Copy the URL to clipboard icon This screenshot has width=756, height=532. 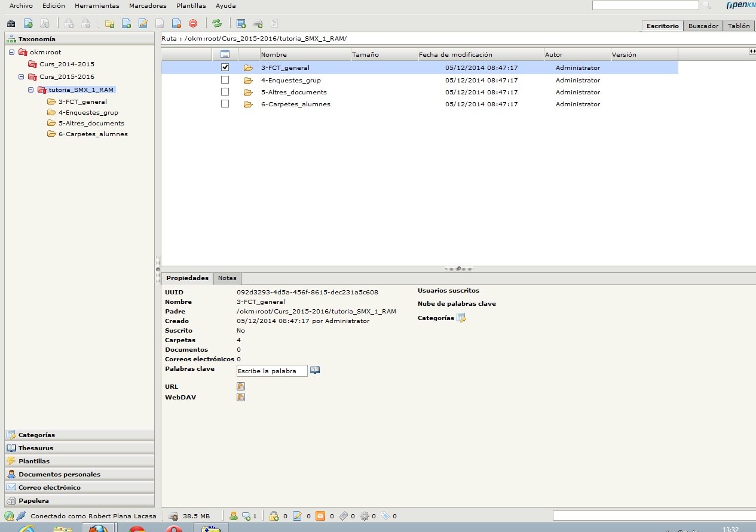click(x=241, y=386)
